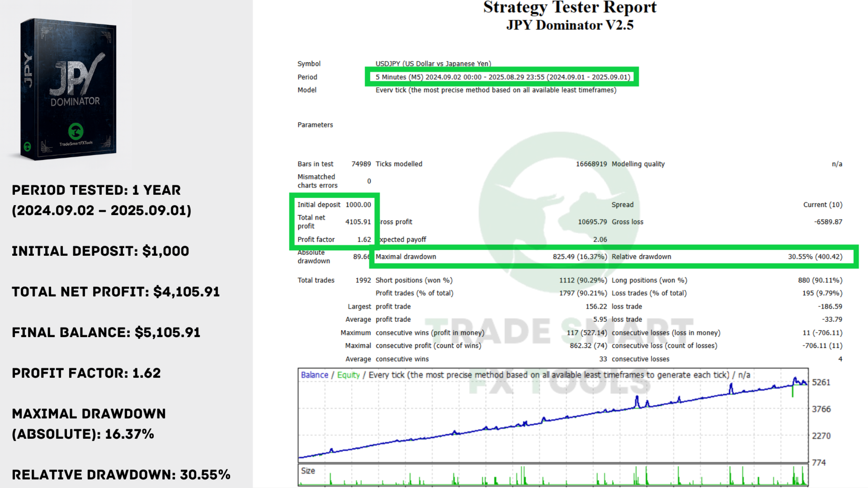Click the Ticks modelled value 16668919
The height and width of the screenshot is (488, 868).
point(591,164)
